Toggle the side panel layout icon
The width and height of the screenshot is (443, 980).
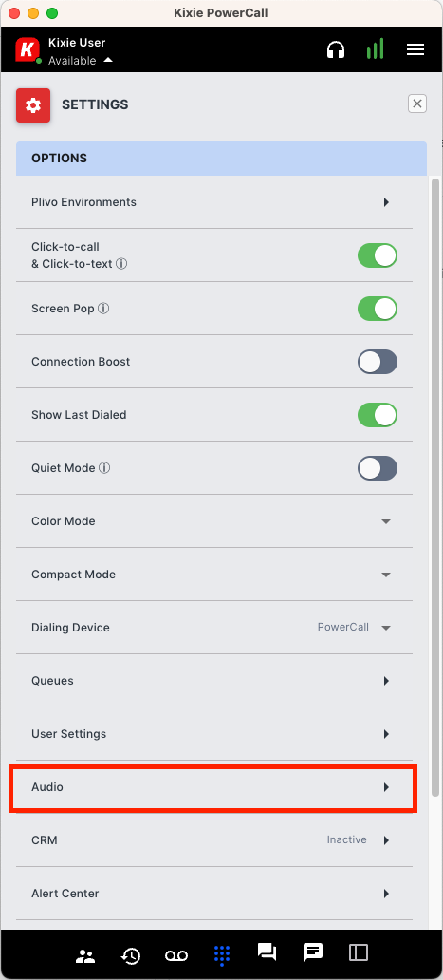[359, 952]
